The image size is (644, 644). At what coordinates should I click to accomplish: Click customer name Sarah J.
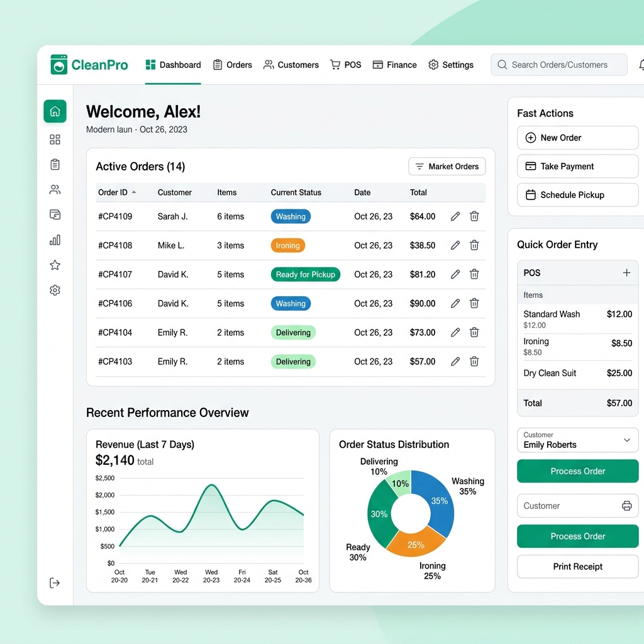(x=172, y=216)
